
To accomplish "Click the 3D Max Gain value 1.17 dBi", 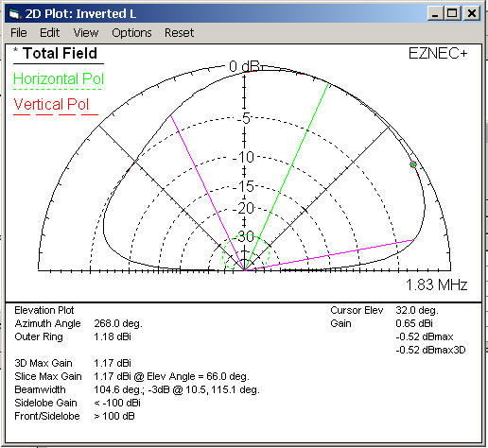I will (113, 363).
